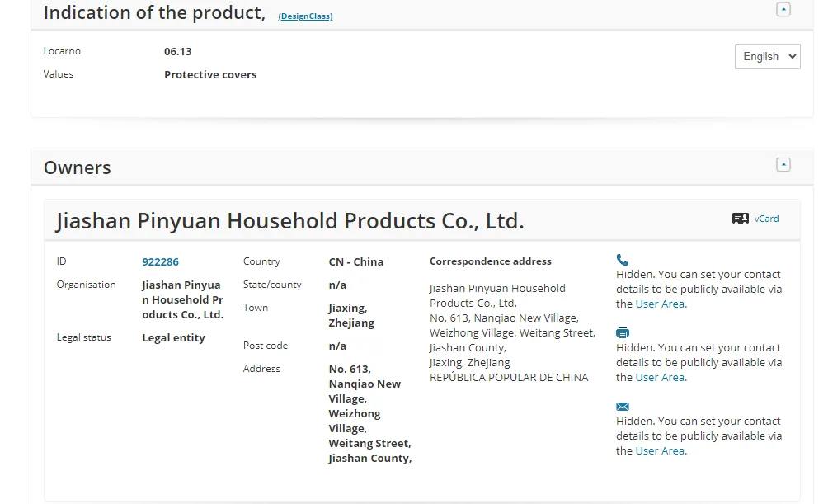Screen dimensions: 828x504
Task: Open User Area link under fax icon
Action: (661, 378)
